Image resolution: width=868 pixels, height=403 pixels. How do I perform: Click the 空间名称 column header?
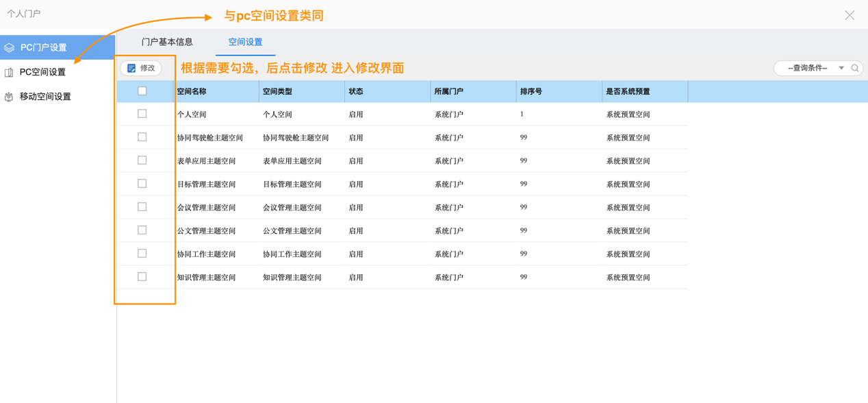[x=192, y=91]
